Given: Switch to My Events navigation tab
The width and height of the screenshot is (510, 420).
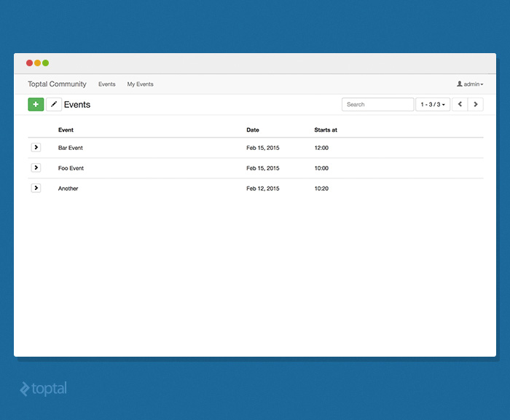Looking at the screenshot, I should [140, 84].
